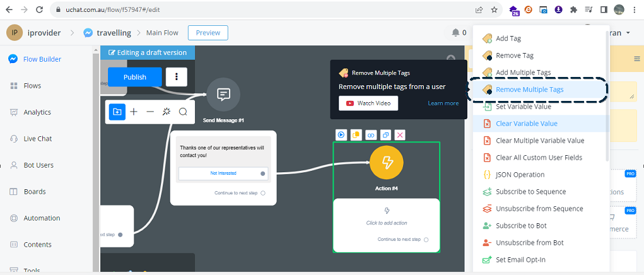Image resolution: width=644 pixels, height=275 pixels.
Task: Click the yellow Action #4 lightning node icon
Action: (x=387, y=163)
